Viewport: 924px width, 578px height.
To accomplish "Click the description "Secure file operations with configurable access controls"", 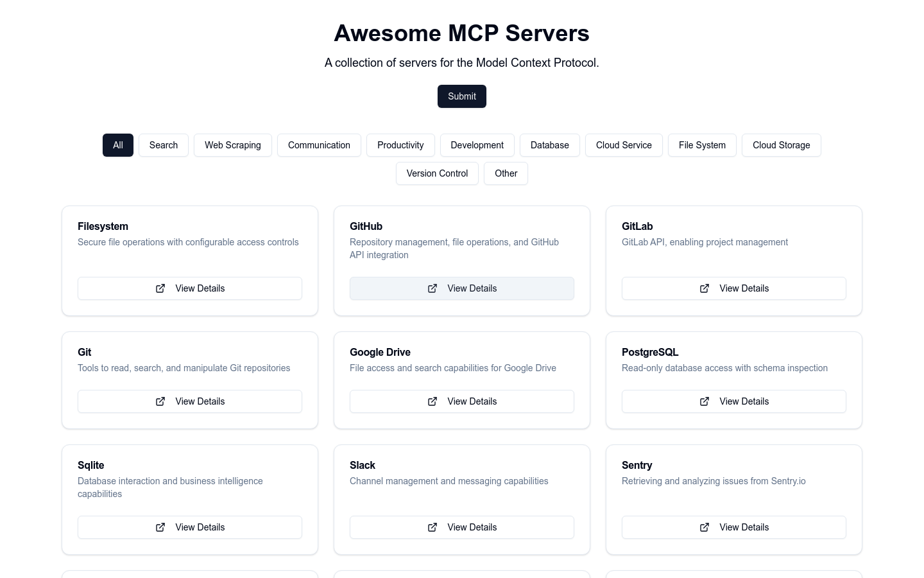I will tap(188, 242).
